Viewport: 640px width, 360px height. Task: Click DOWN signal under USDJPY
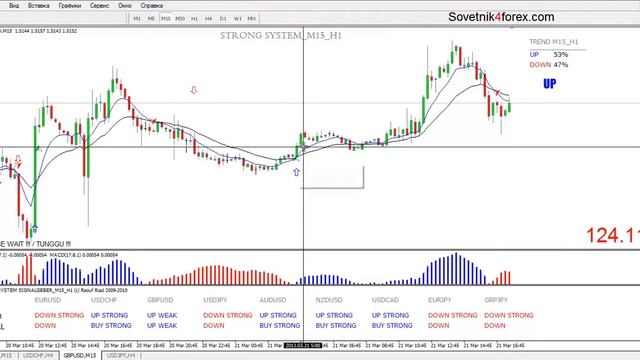coord(214,326)
